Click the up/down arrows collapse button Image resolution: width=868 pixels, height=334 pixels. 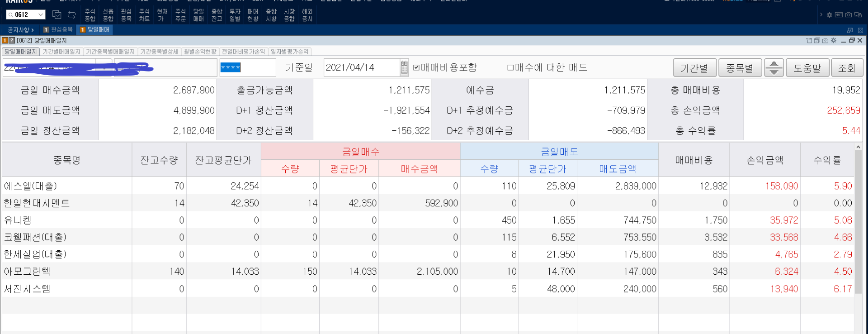click(774, 68)
